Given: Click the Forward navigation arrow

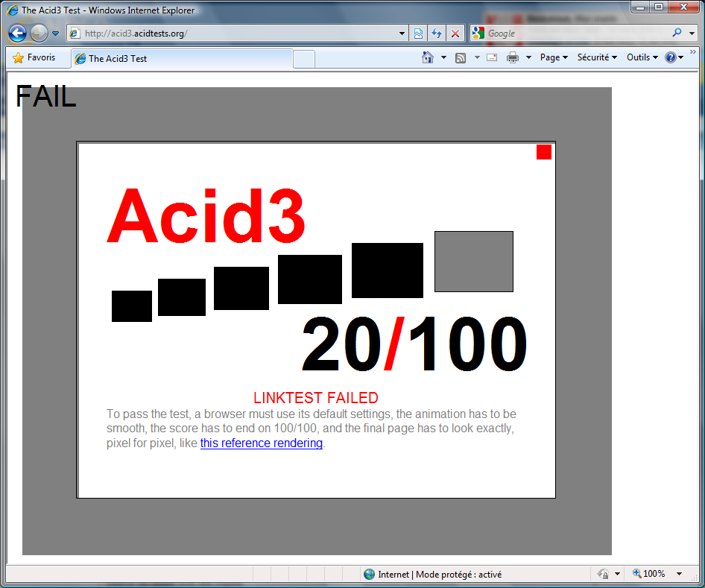Looking at the screenshot, I should [39, 34].
